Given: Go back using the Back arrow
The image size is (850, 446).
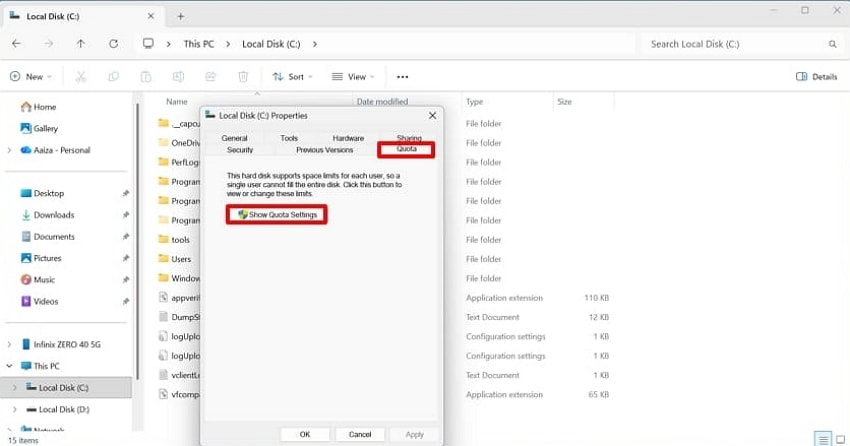Looking at the screenshot, I should pos(16,44).
